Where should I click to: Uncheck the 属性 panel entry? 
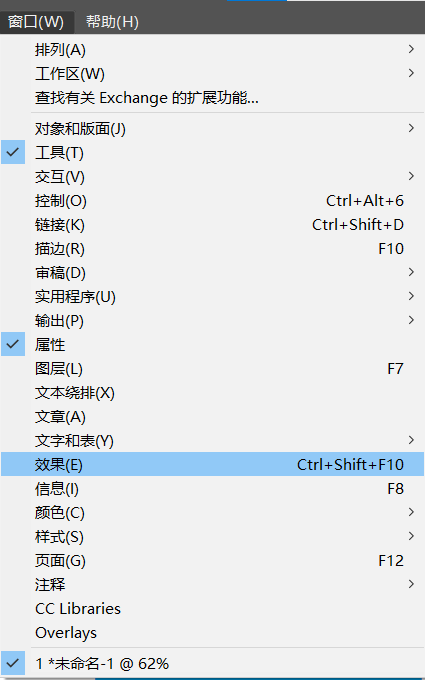click(x=212, y=345)
